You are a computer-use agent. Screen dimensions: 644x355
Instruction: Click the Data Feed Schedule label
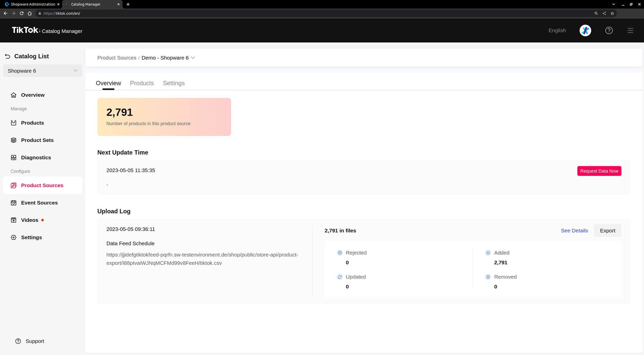pos(130,244)
